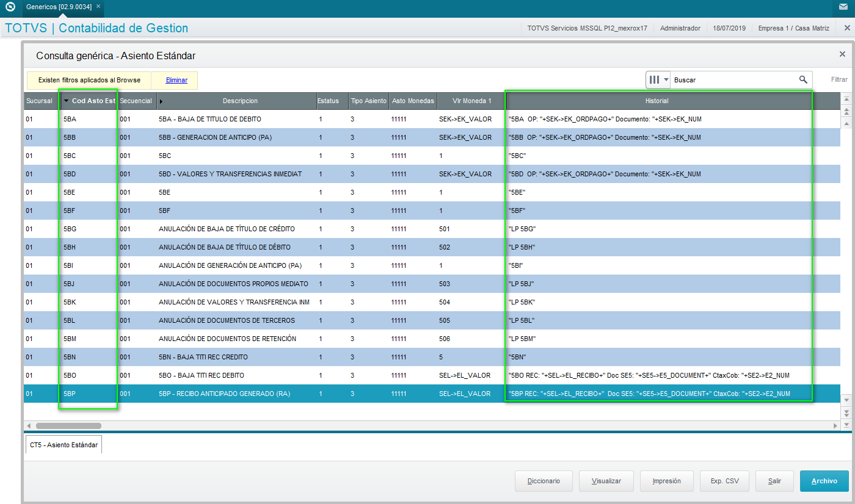Select ANULACIÓN DE GENERACIÓN DE ANTICIPO (PA) row
Image resolution: width=855 pixels, height=504 pixels.
(x=432, y=265)
